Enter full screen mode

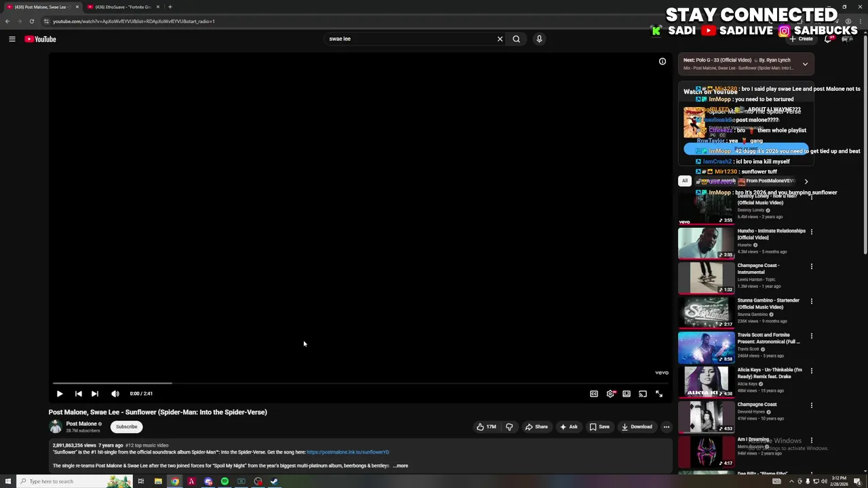coord(659,394)
